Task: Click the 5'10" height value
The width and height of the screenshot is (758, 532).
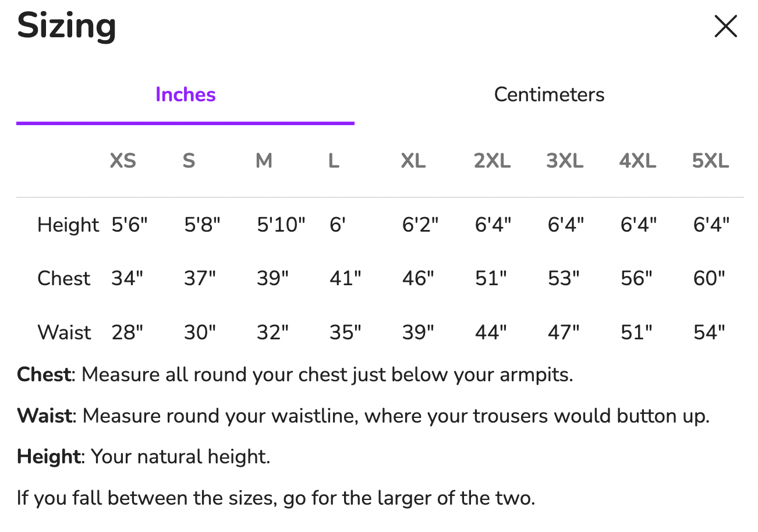Action: [x=281, y=225]
